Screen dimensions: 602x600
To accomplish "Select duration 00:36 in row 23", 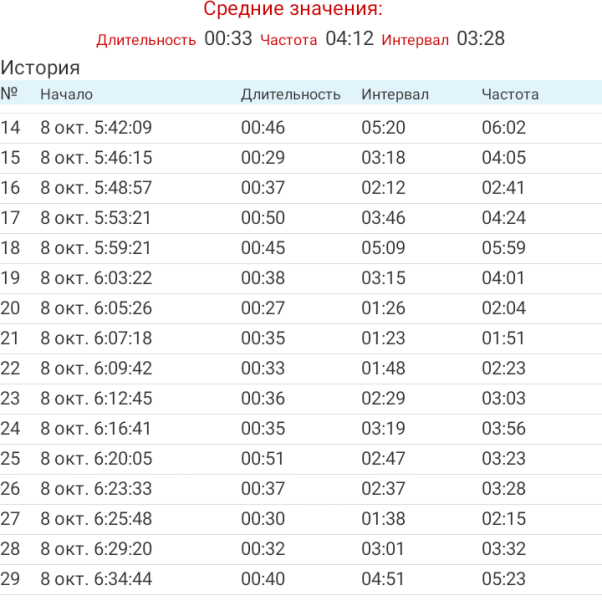I will tap(263, 398).
